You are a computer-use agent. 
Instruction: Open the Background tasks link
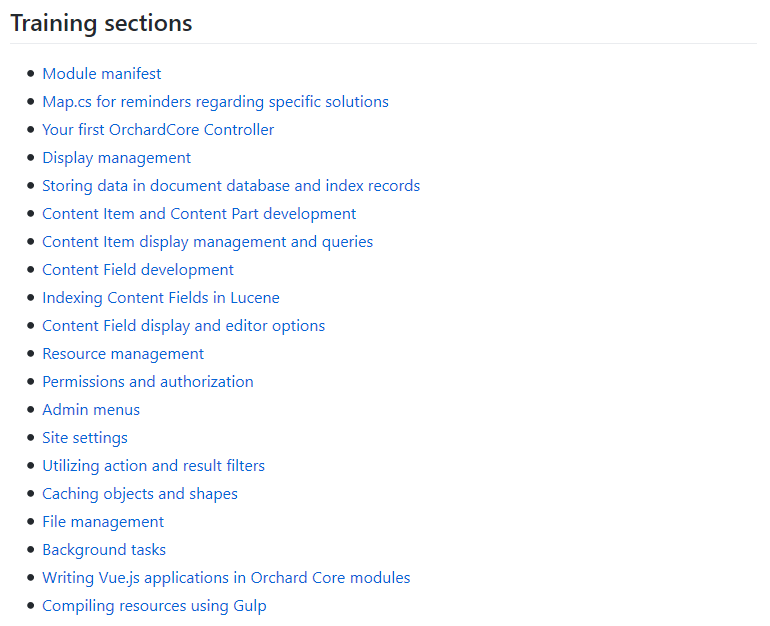tap(104, 549)
